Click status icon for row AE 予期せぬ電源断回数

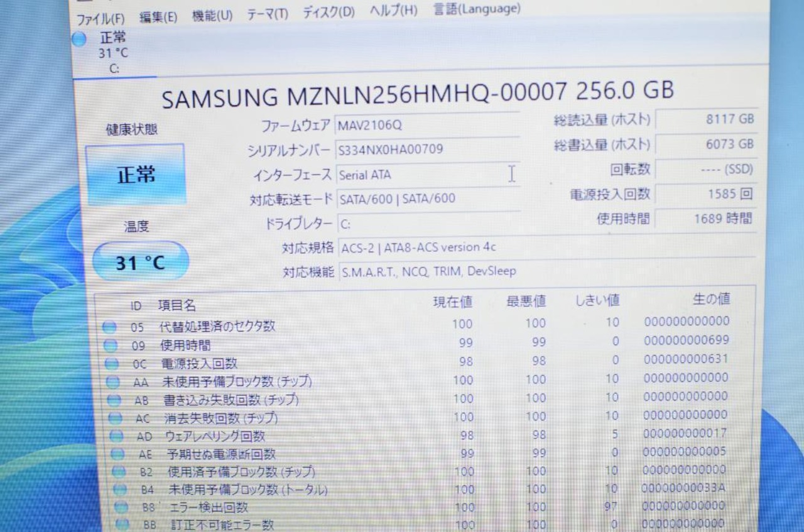click(118, 453)
